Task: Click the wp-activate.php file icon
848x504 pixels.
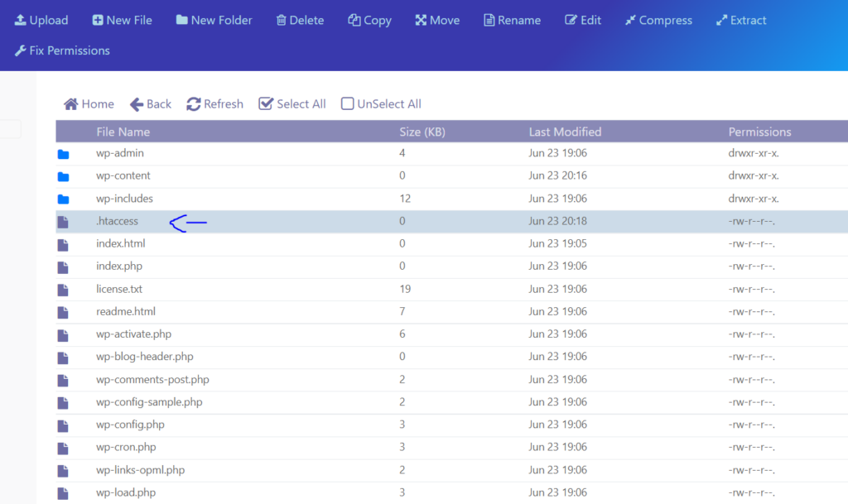Action: [63, 335]
